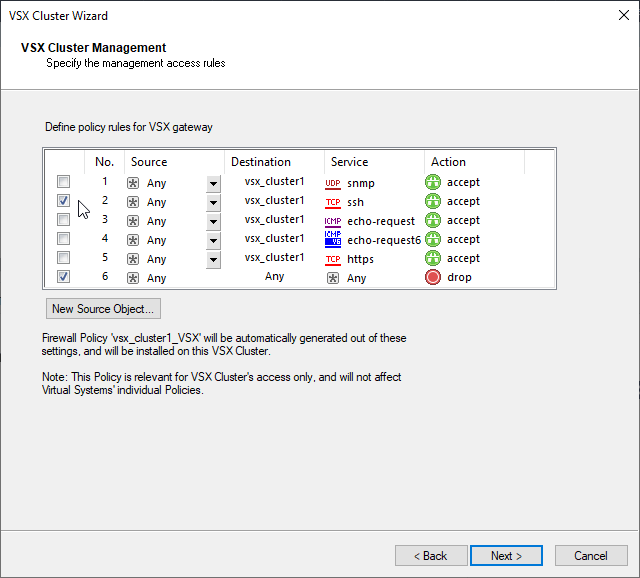The height and width of the screenshot is (578, 640).
Task: Click the green accept icon in rule 1
Action: point(433,182)
